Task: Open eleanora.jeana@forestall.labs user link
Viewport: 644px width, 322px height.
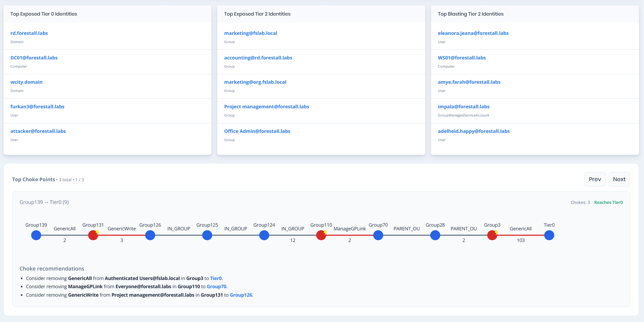Action: coord(473,33)
